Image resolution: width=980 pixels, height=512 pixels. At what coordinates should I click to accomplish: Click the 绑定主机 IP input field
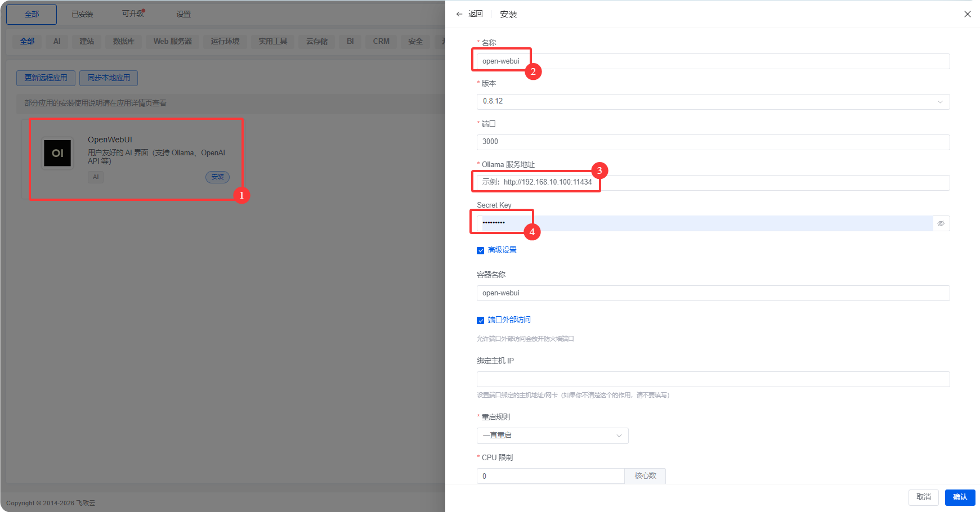713,379
